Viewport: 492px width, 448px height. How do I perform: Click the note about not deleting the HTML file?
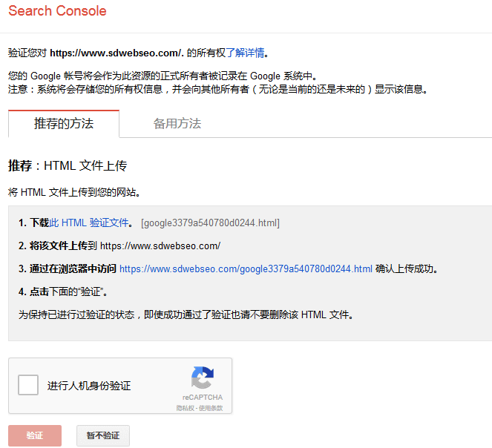point(186,314)
